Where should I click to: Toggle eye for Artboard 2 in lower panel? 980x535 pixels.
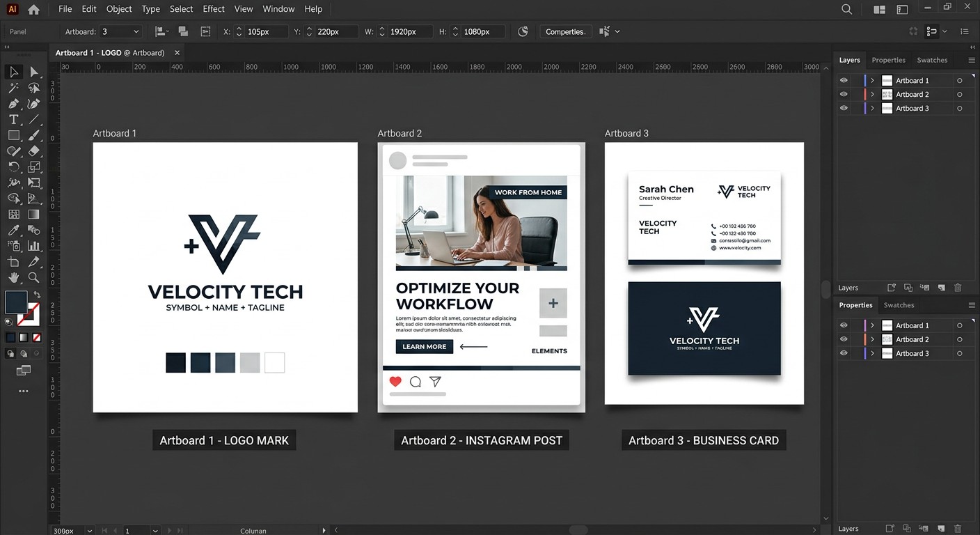[844, 339]
